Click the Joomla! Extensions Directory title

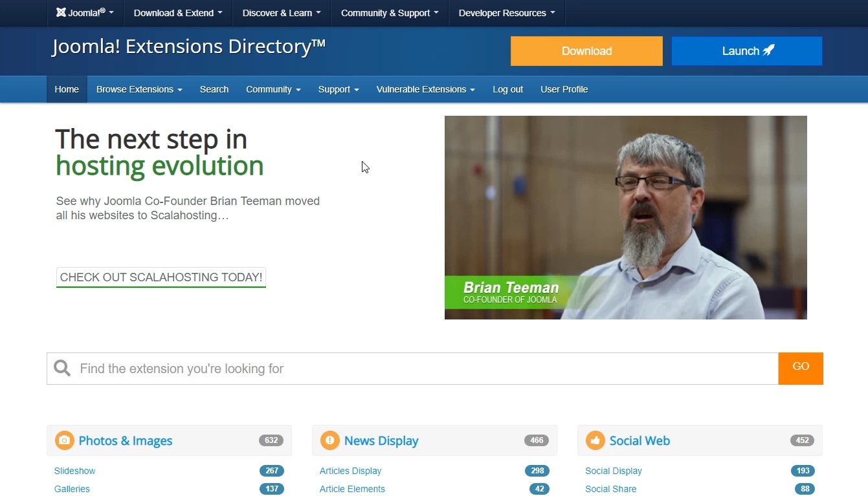(x=188, y=47)
